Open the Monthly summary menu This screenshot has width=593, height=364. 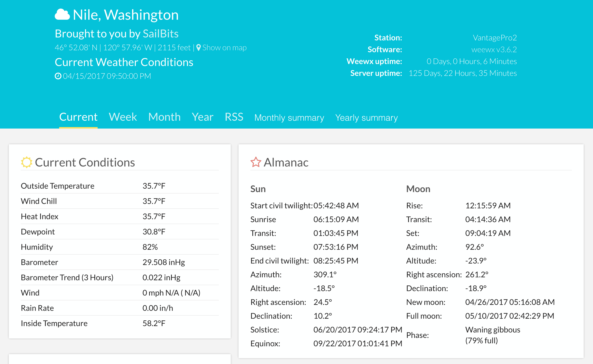[289, 118]
